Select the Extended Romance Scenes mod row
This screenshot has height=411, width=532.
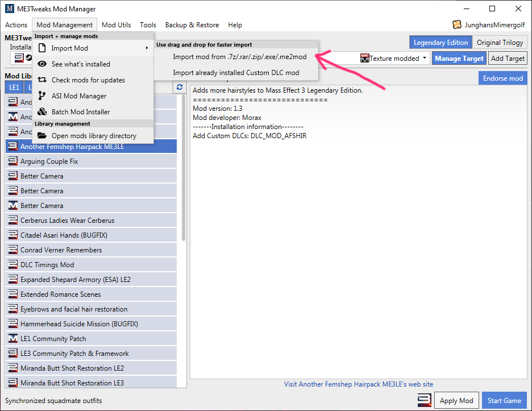click(x=91, y=294)
